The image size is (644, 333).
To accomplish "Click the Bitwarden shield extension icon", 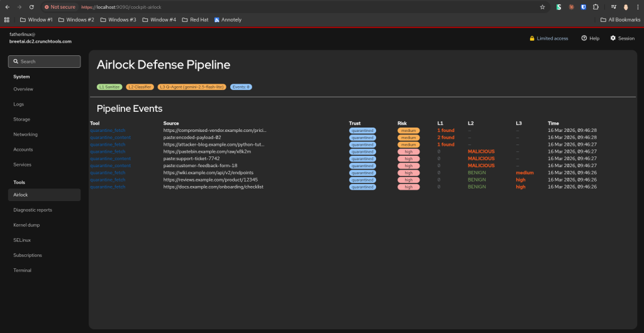I will [x=583, y=7].
